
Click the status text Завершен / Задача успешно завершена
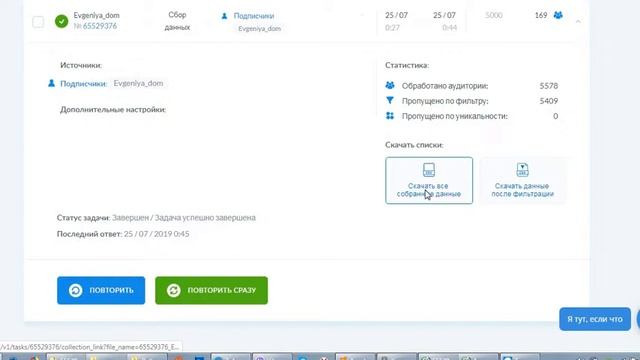(x=184, y=218)
